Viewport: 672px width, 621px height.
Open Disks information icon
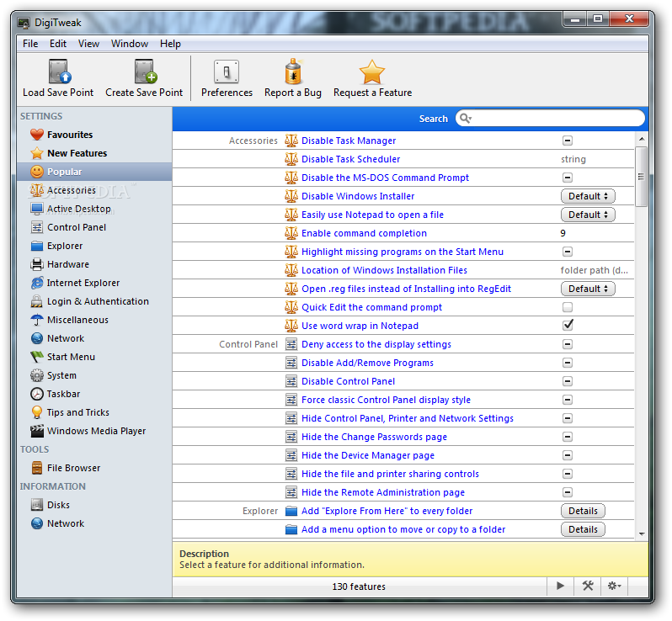(37, 505)
